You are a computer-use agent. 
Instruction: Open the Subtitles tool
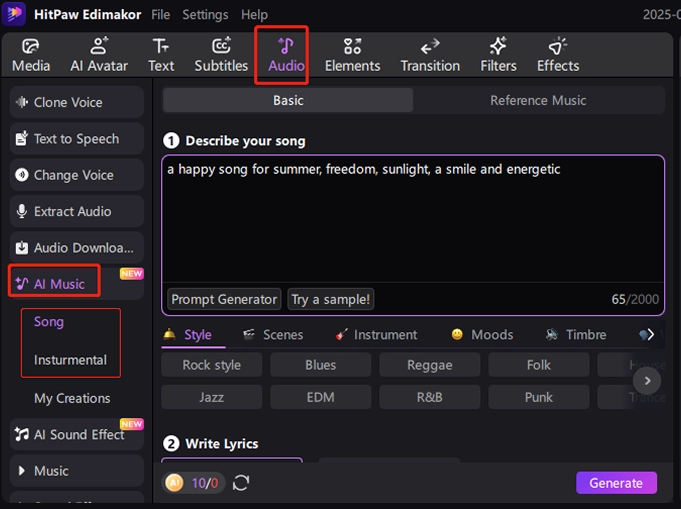[x=221, y=55]
